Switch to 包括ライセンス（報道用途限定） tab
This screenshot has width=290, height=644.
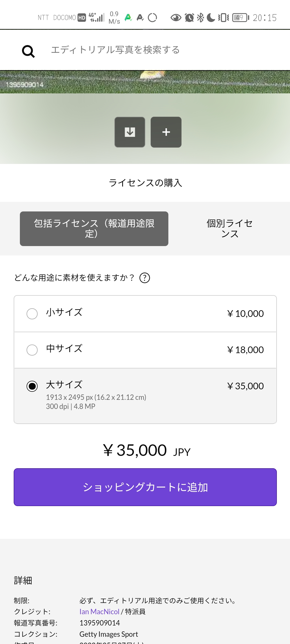tap(94, 229)
